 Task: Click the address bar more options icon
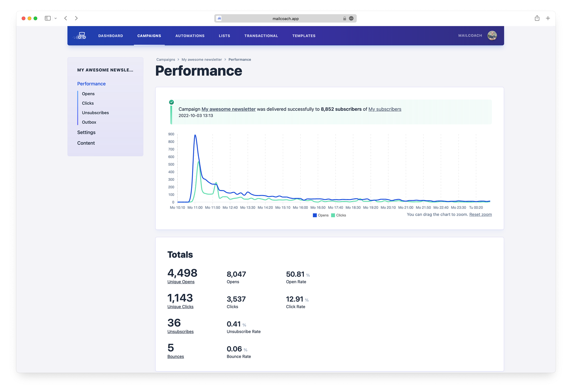tap(351, 18)
